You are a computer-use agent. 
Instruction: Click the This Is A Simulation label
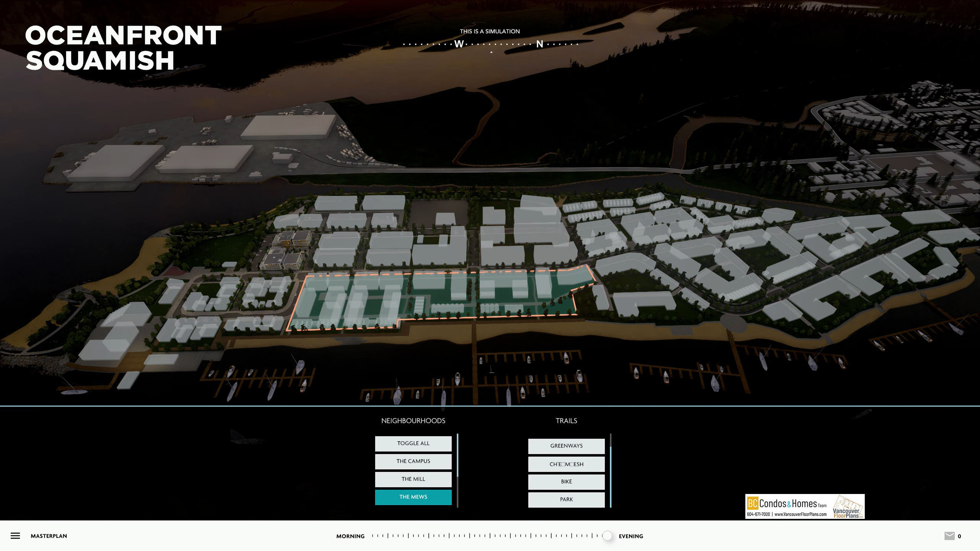point(490,31)
